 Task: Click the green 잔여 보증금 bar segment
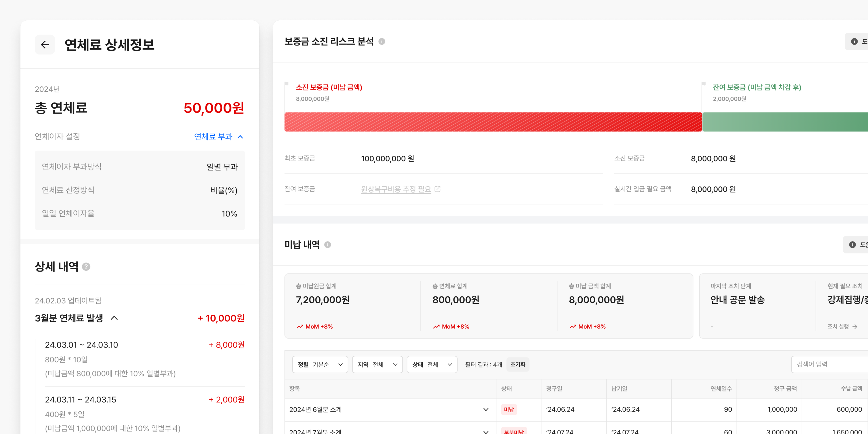coord(785,122)
